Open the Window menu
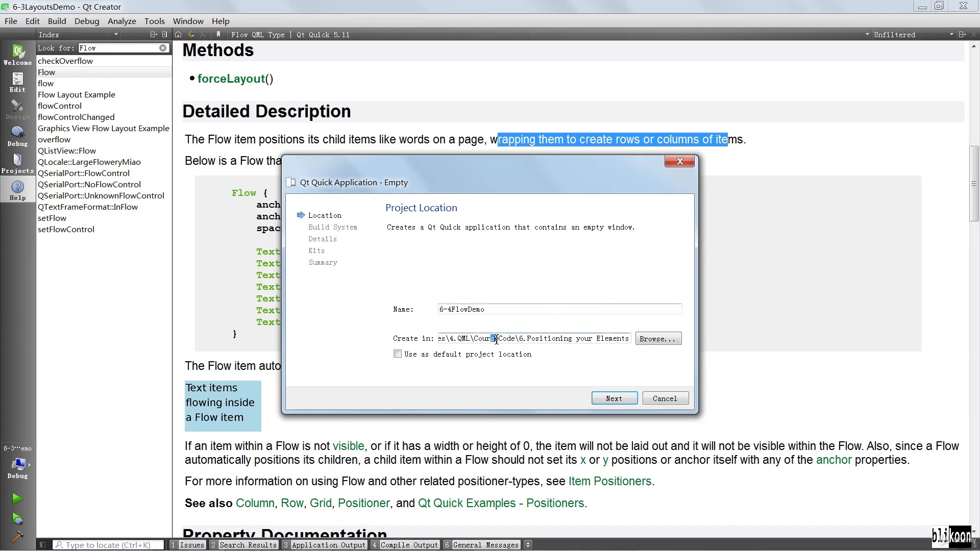Image resolution: width=980 pixels, height=551 pixels. point(188,21)
